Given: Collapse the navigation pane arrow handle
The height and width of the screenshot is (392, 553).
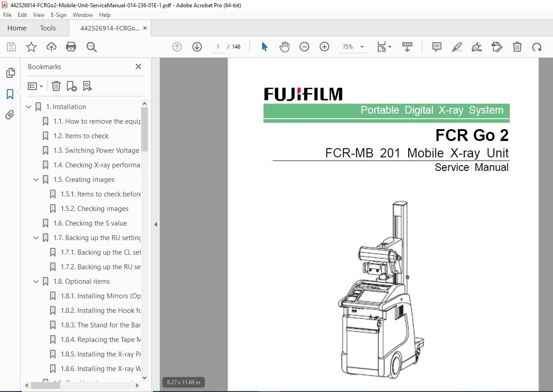Looking at the screenshot, I should tap(156, 224).
